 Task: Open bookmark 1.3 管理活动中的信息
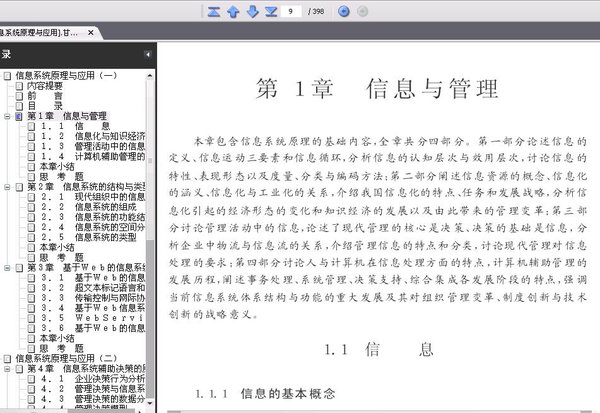93,146
